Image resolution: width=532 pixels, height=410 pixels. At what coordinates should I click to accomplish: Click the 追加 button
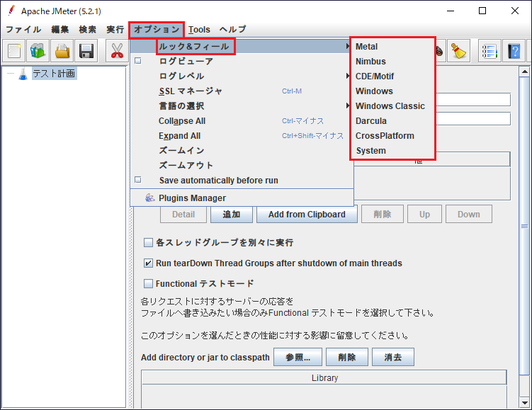(232, 214)
